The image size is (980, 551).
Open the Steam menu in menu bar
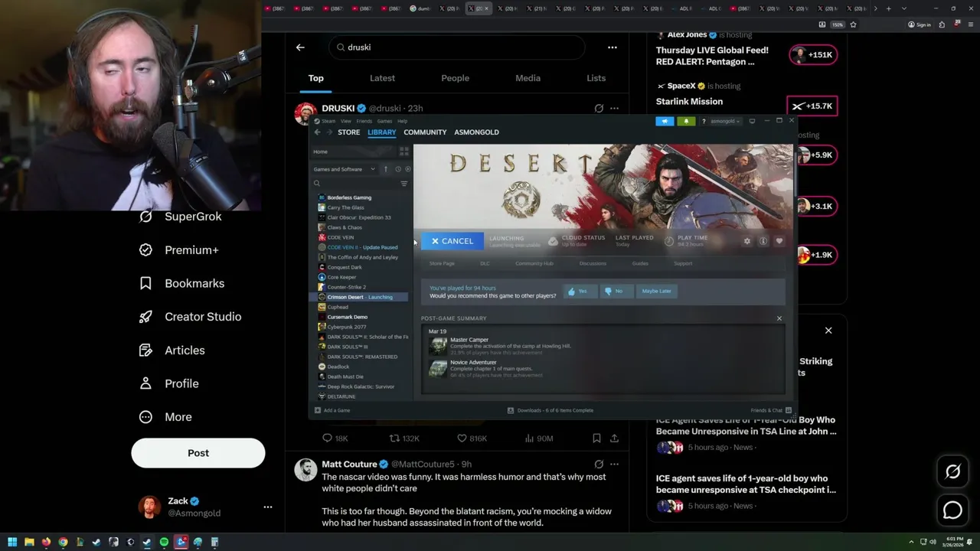coord(328,121)
